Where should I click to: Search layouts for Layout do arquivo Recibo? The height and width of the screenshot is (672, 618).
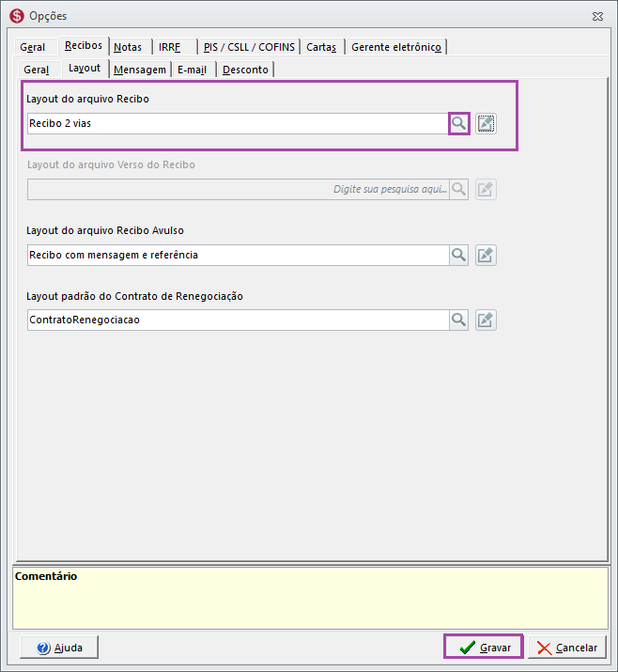(458, 123)
